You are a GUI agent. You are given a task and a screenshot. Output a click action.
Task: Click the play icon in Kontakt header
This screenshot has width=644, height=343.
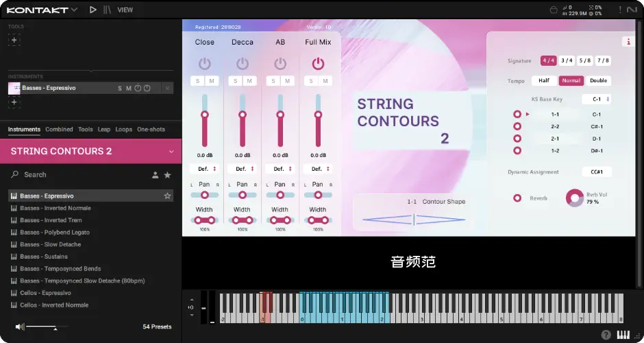[93, 10]
